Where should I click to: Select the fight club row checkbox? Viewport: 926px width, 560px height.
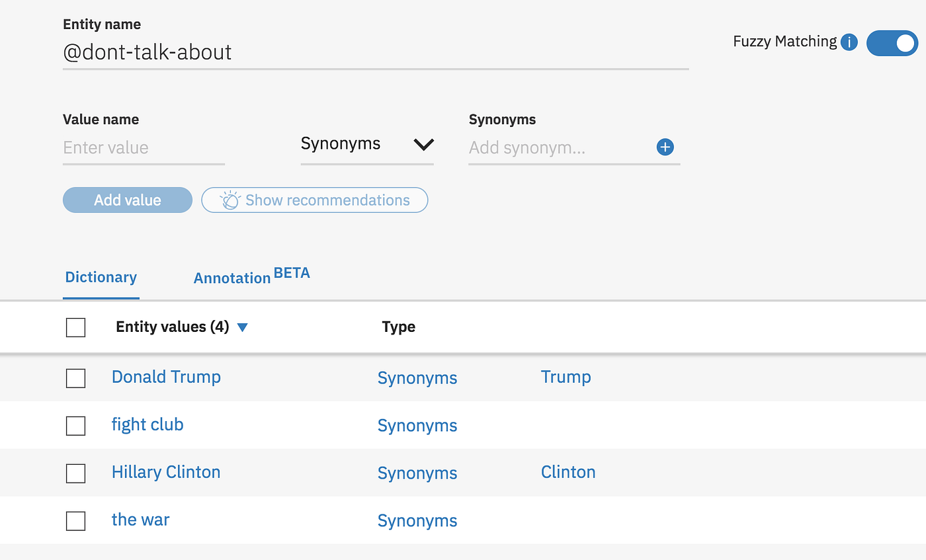[x=76, y=426]
